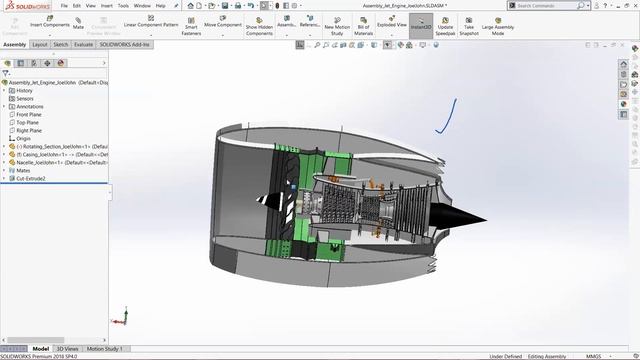Click Update Speedpak
Screen dimensions: 640x360
pos(445,27)
